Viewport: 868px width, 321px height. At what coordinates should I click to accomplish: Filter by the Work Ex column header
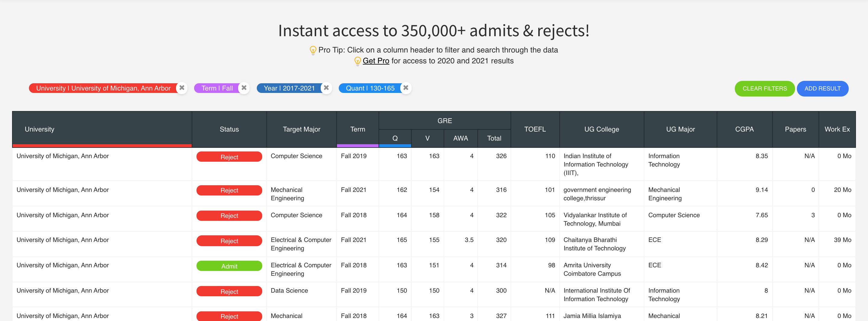click(837, 129)
